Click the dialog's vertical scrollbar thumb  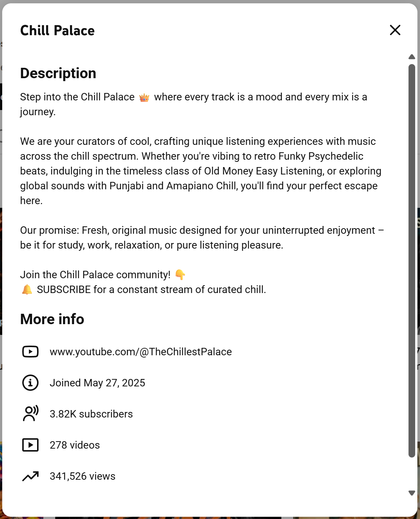click(411, 259)
